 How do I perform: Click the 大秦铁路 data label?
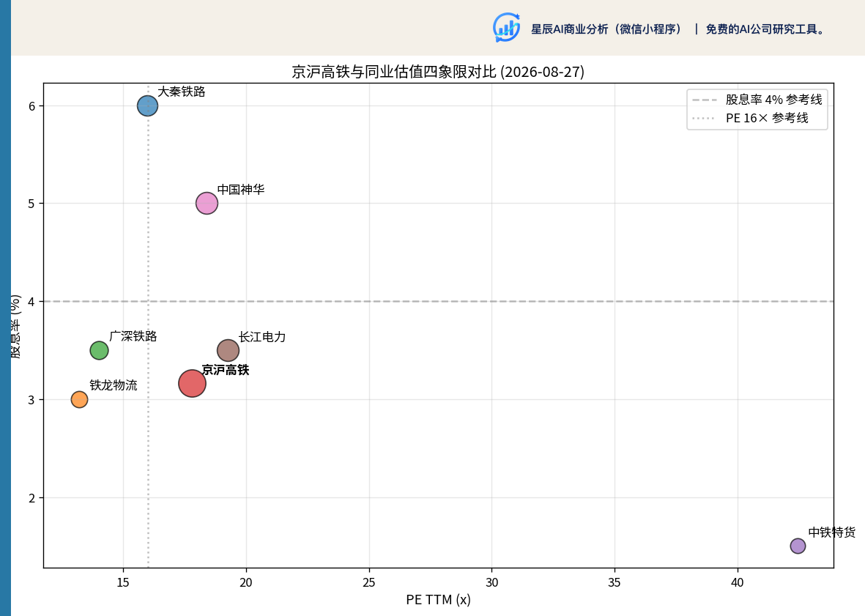[x=182, y=92]
